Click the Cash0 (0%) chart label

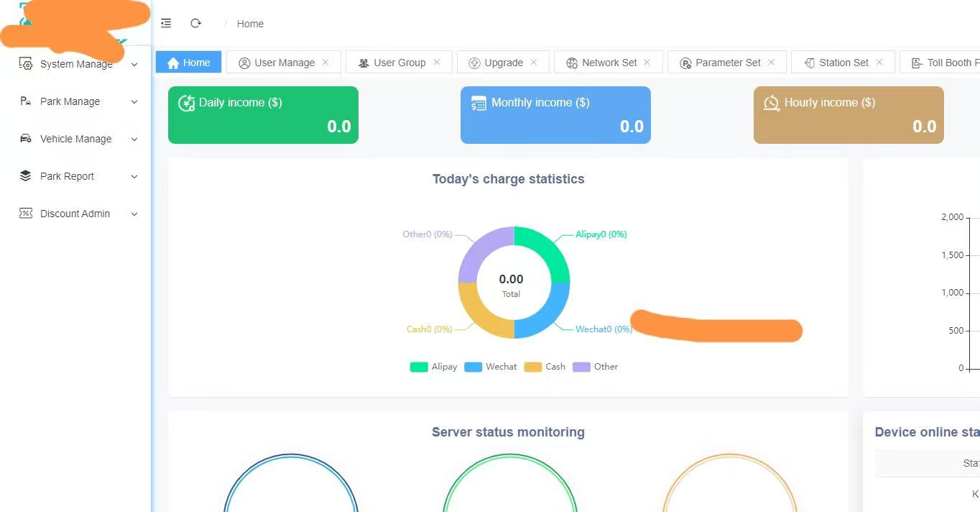pyautogui.click(x=430, y=329)
